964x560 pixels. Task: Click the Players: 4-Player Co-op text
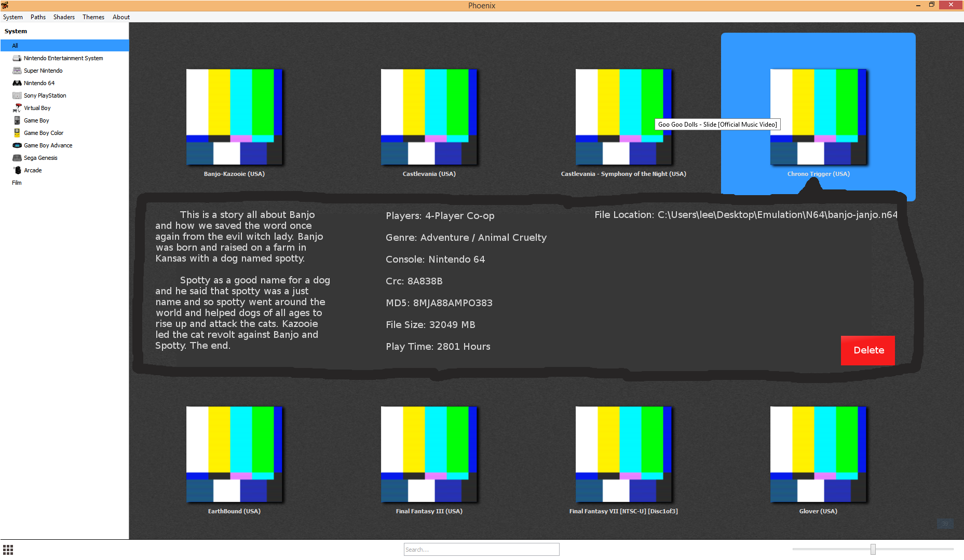pos(440,216)
